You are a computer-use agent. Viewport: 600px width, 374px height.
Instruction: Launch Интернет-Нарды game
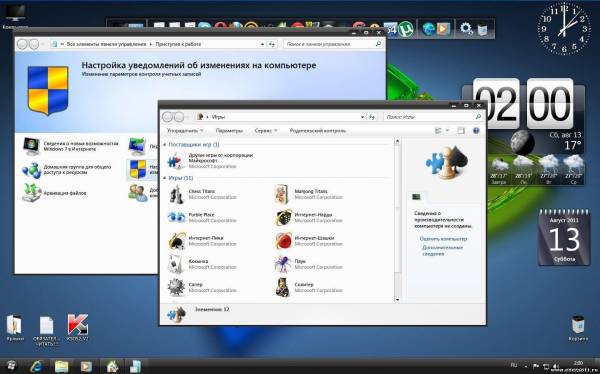tap(308, 217)
